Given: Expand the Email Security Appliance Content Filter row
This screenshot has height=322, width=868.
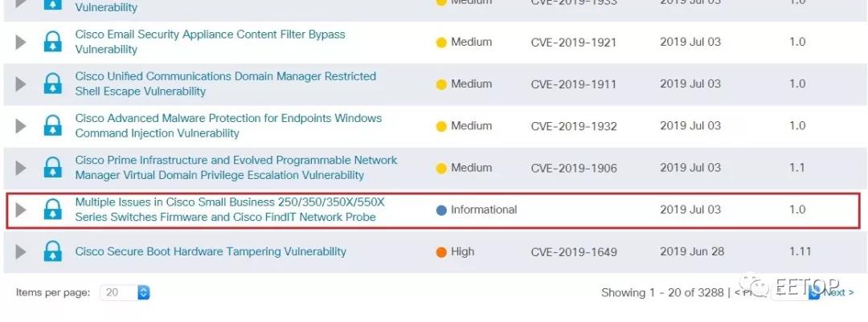Looking at the screenshot, I should pyautogui.click(x=20, y=42).
